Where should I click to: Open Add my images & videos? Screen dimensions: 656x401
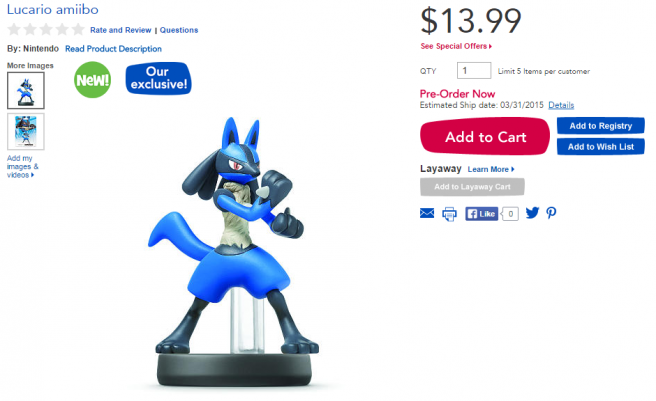[x=23, y=166]
